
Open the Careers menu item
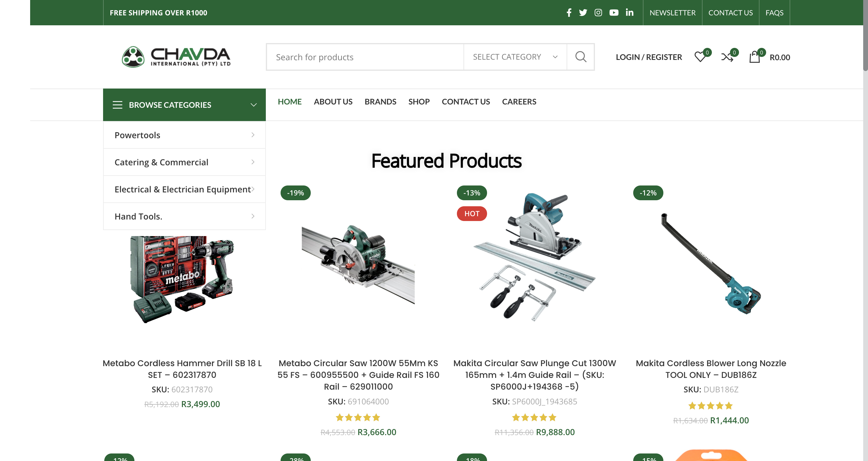click(x=519, y=101)
